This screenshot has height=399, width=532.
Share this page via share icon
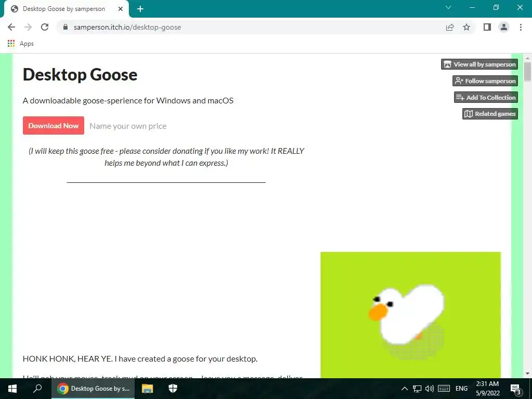[450, 27]
